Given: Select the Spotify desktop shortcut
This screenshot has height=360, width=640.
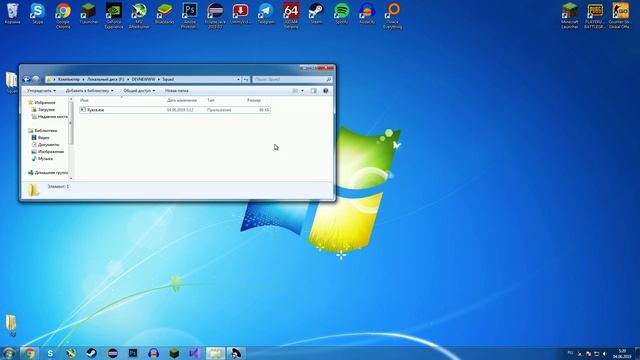Looking at the screenshot, I should pos(342,14).
